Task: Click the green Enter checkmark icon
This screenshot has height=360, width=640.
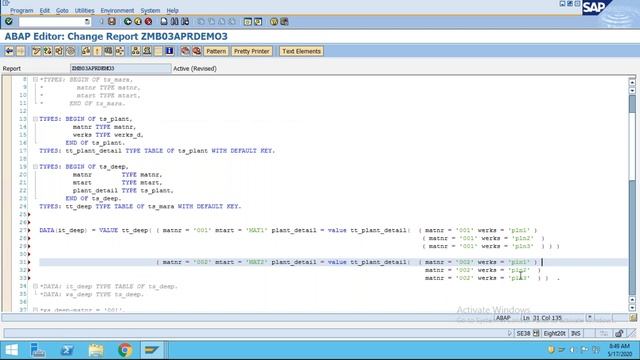Action: (9, 21)
